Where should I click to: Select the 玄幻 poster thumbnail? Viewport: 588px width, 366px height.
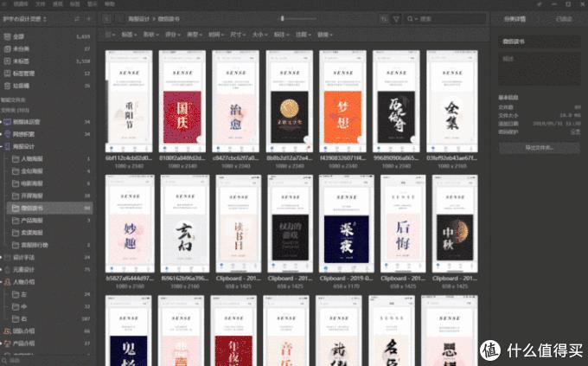[x=185, y=224]
